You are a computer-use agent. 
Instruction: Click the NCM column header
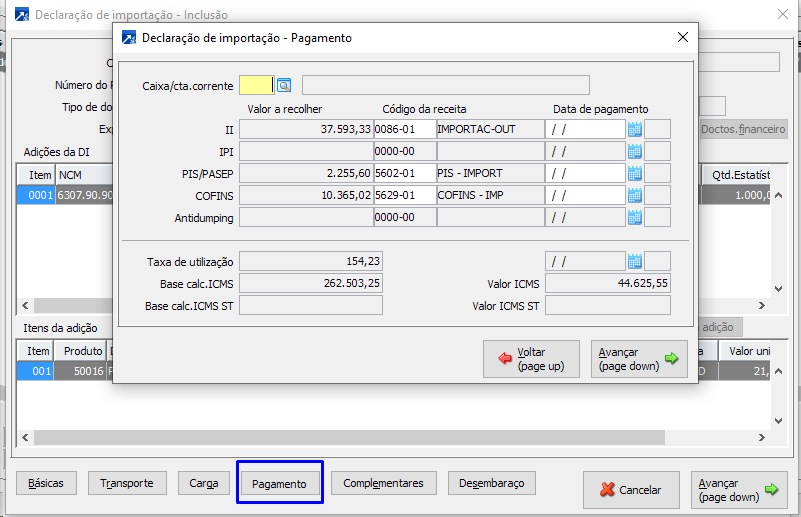(83, 175)
